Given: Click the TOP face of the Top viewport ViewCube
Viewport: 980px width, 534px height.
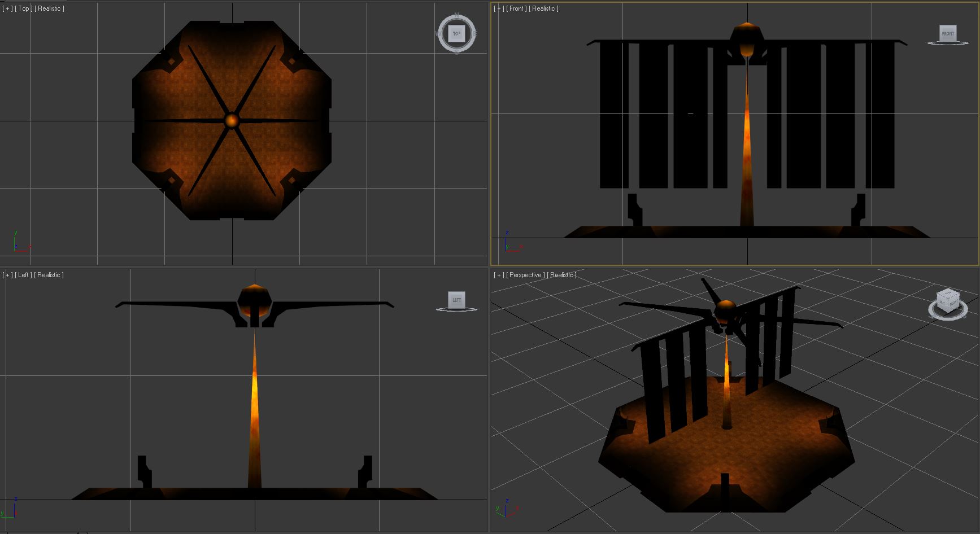Looking at the screenshot, I should coord(456,33).
